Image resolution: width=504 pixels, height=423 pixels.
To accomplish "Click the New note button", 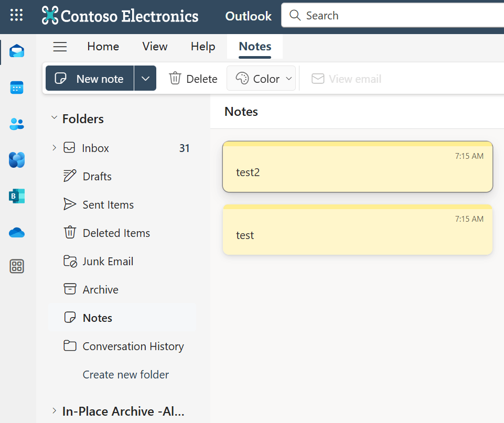I will pyautogui.click(x=90, y=79).
